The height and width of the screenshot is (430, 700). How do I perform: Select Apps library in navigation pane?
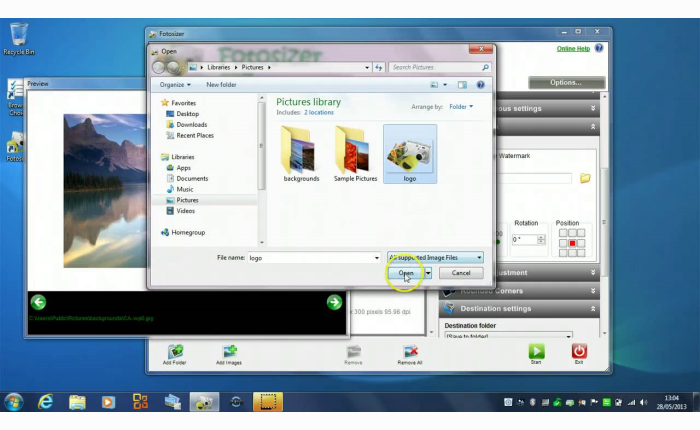click(x=183, y=168)
